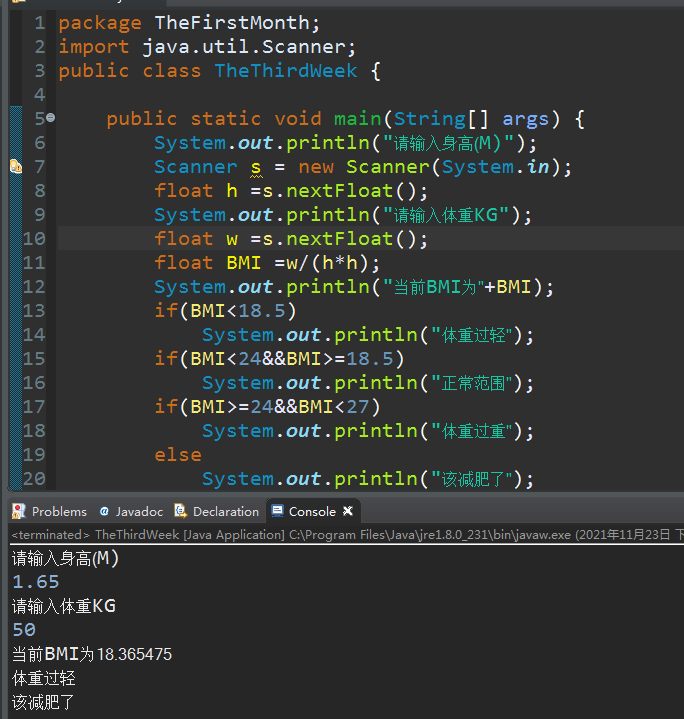Click the package name TheFirstMonth
This screenshot has height=719, width=684.
pyautogui.click(x=232, y=23)
